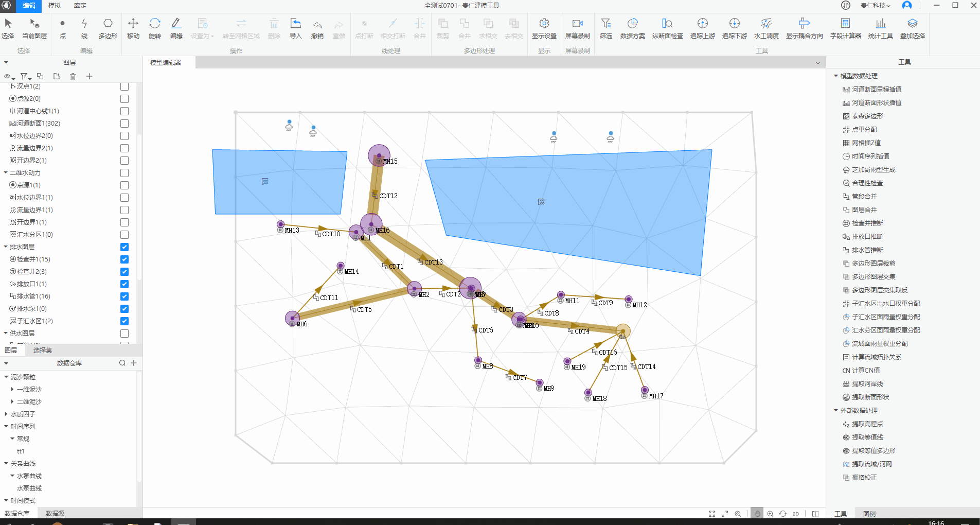Collapse the 二维水动力 tree group
This screenshot has height=525, width=980.
point(6,172)
